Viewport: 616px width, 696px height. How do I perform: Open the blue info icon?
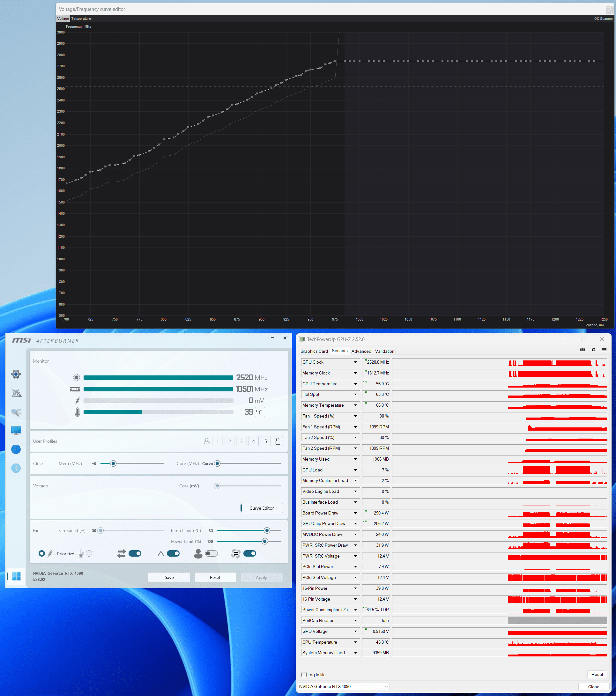(x=16, y=449)
